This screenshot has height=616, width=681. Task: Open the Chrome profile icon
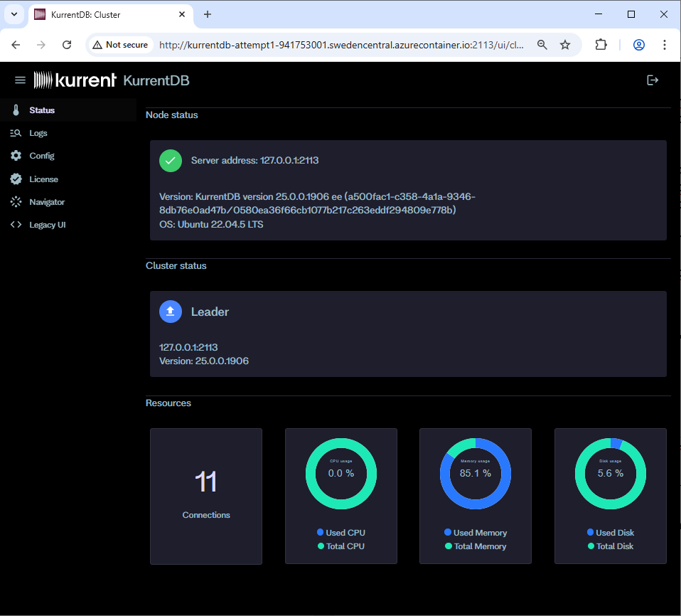coord(639,45)
